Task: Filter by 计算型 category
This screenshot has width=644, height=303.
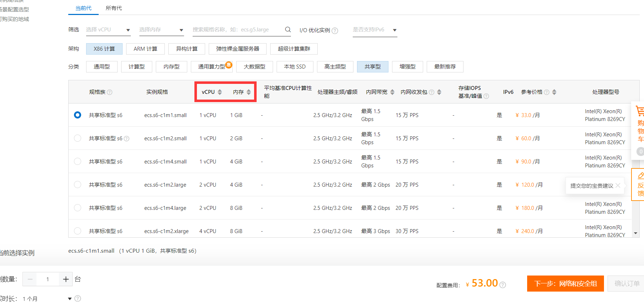Action: coord(137,67)
